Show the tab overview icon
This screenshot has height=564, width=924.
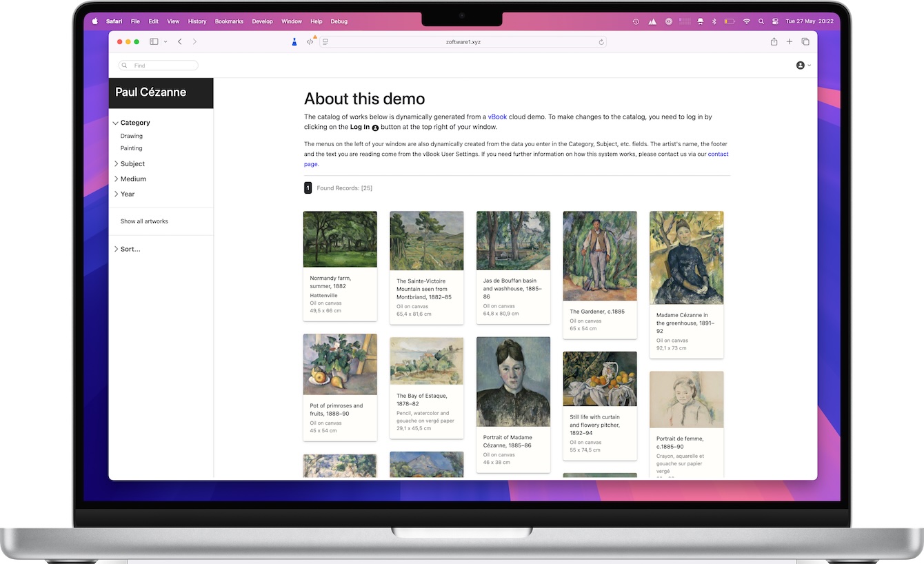point(805,41)
